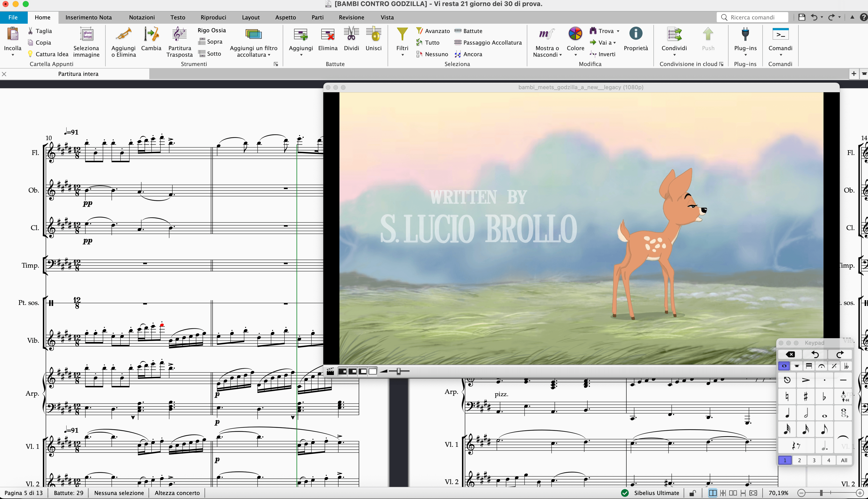Click the Dividi scissors icon

(351, 35)
